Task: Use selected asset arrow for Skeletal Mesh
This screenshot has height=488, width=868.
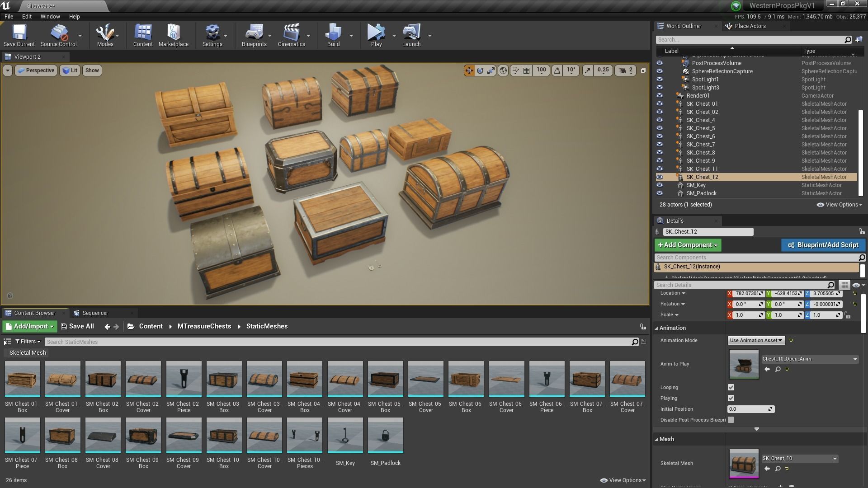Action: click(767, 469)
